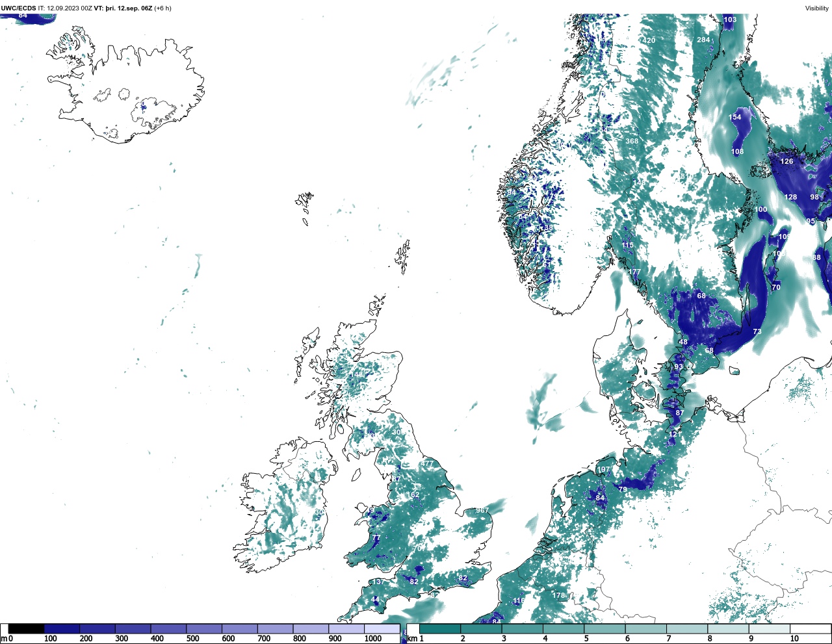Click the '108' visibility value on the map
832x644 pixels.
coord(737,152)
